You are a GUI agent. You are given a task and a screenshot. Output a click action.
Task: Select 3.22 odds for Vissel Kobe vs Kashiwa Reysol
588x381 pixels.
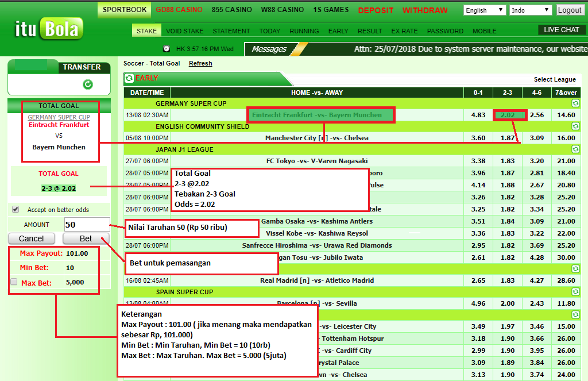537,233
